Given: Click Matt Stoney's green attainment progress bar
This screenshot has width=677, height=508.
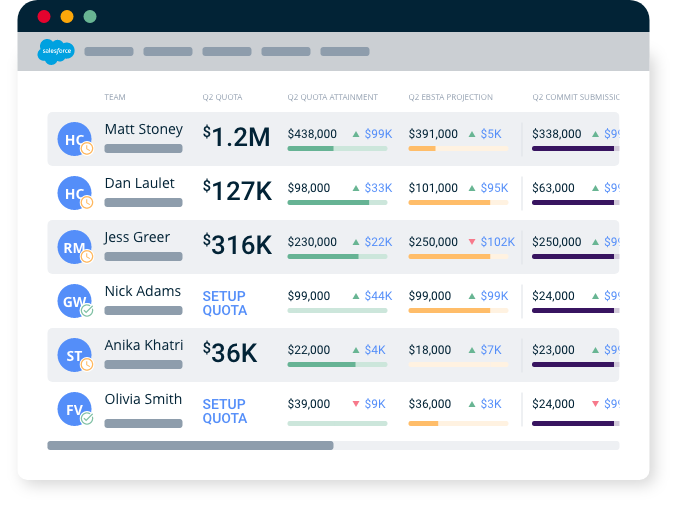Looking at the screenshot, I should pyautogui.click(x=311, y=148).
